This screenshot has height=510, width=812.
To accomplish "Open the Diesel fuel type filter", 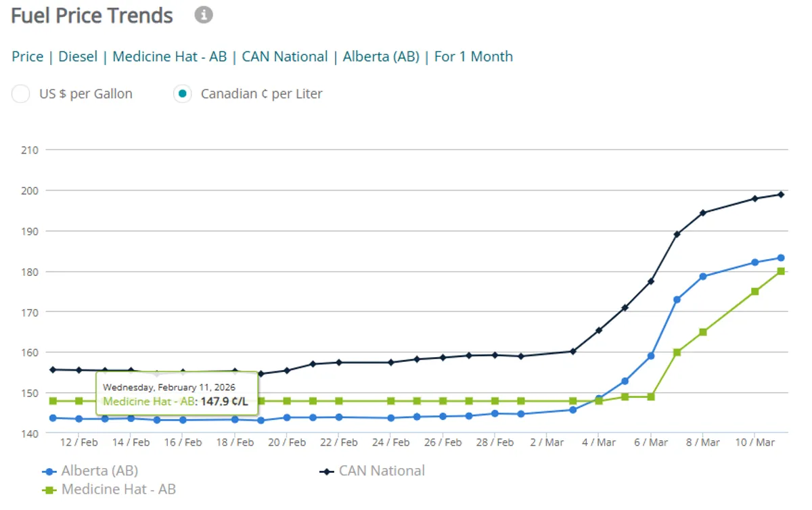I will 78,57.
